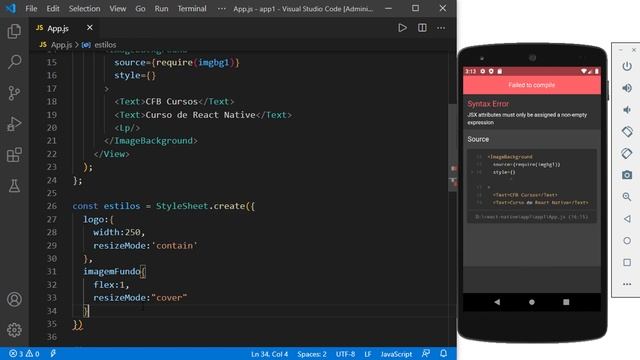Click emulator volume down button
The width and height of the screenshot is (640, 360).
[627, 110]
